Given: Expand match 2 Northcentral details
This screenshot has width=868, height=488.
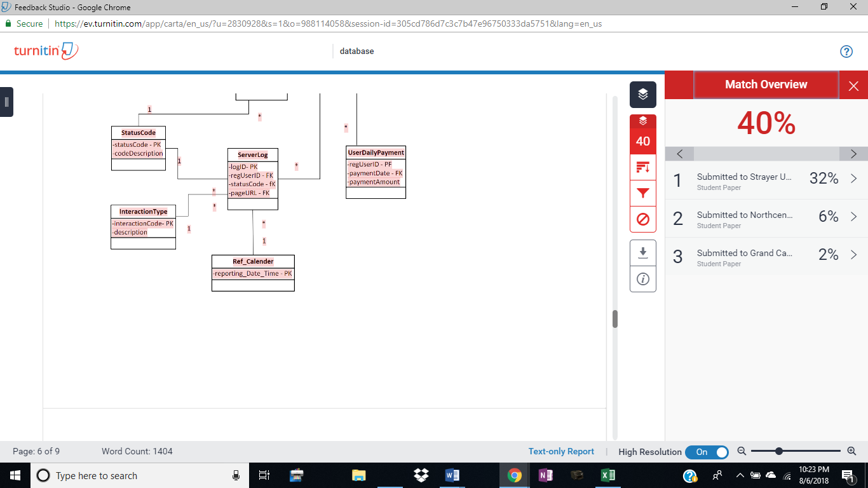Looking at the screenshot, I should pyautogui.click(x=854, y=217).
